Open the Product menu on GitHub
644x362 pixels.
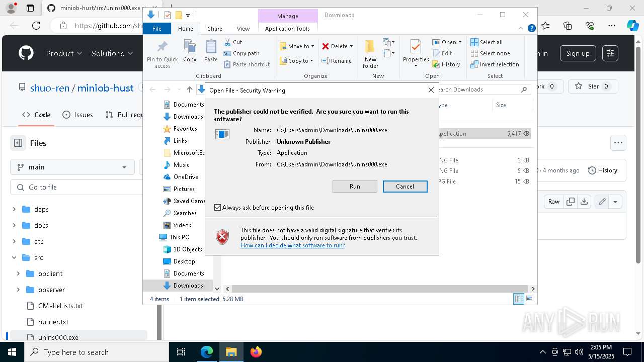pos(64,53)
